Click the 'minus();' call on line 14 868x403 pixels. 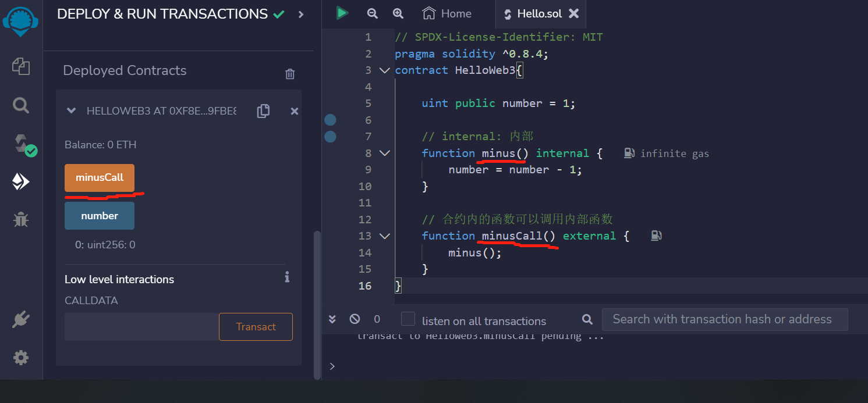(475, 252)
